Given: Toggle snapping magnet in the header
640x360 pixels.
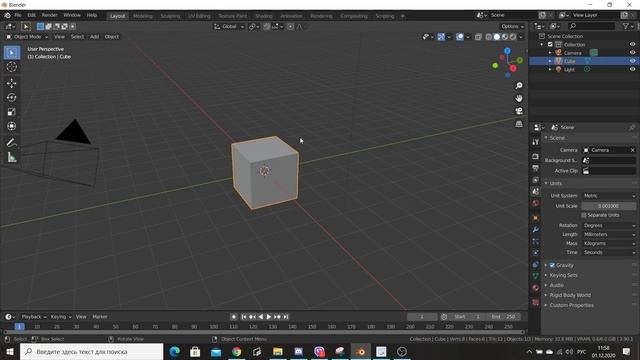Looking at the screenshot, I should pos(267,27).
